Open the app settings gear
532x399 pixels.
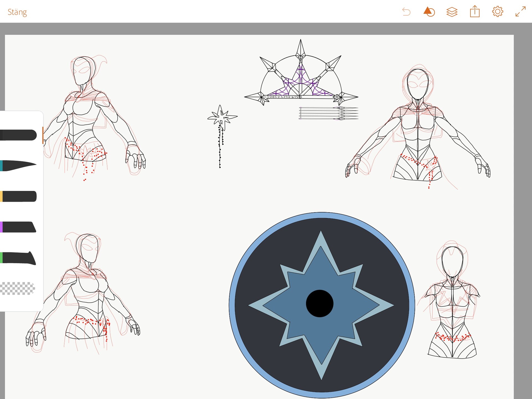[x=498, y=12]
